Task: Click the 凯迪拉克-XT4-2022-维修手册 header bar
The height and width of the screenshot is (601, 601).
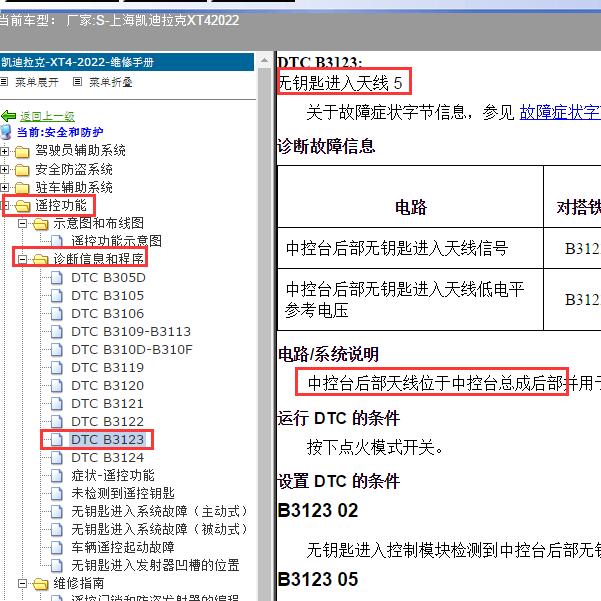Action: pyautogui.click(x=127, y=62)
